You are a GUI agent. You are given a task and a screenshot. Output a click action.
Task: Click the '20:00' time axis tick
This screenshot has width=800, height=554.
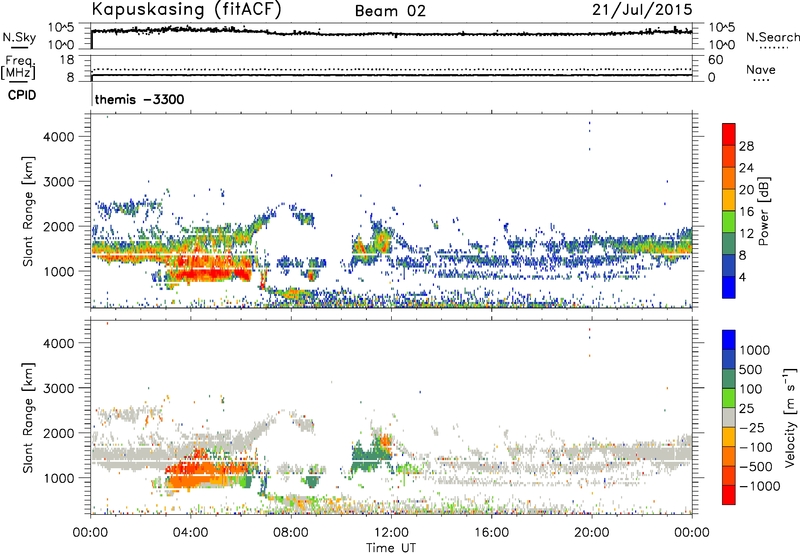click(592, 533)
